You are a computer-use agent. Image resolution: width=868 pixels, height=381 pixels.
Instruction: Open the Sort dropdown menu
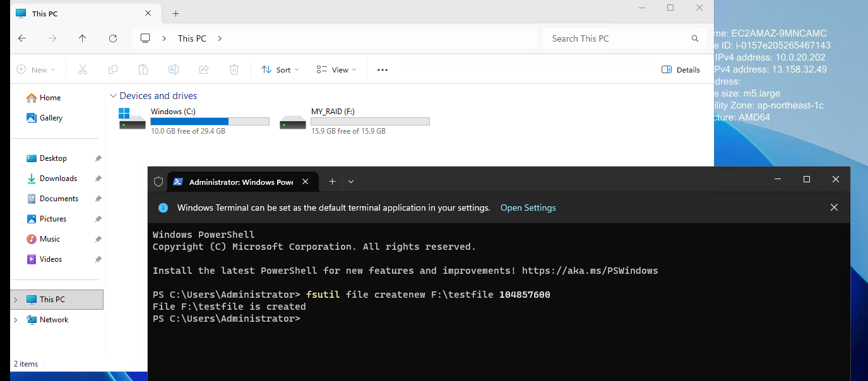[280, 70]
